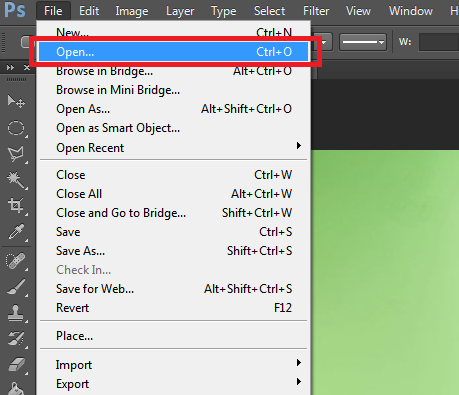Select the History Brush tool

[x=16, y=339]
